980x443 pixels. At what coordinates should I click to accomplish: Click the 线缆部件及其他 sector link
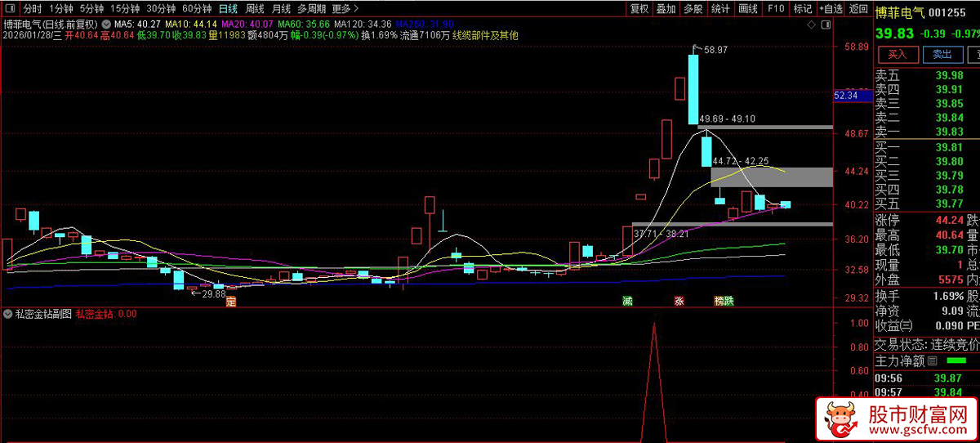point(485,35)
